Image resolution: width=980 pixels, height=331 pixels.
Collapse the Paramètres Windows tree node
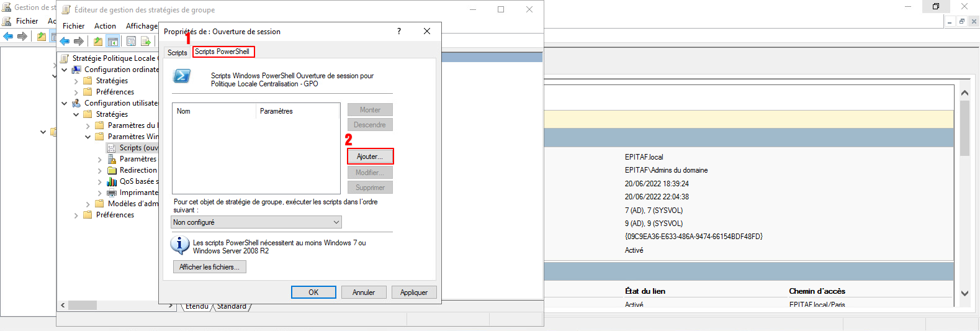pyautogui.click(x=88, y=137)
